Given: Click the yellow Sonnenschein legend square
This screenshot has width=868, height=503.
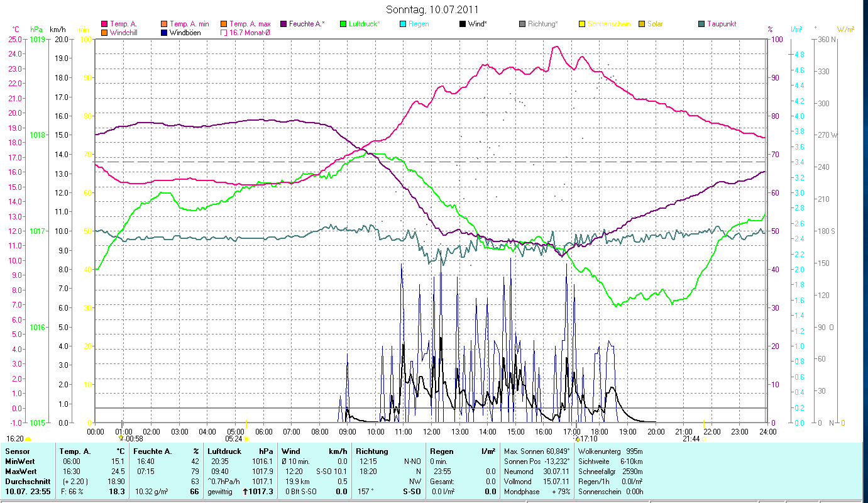Looking at the screenshot, I should pos(581,24).
